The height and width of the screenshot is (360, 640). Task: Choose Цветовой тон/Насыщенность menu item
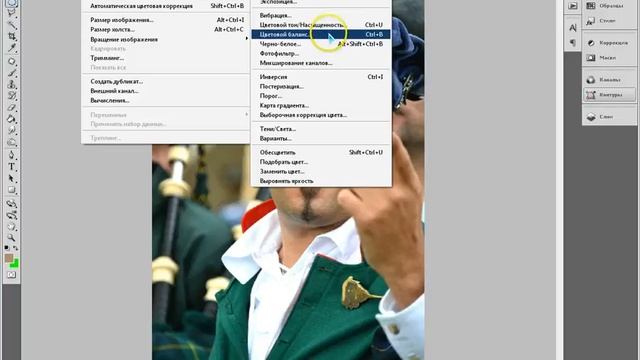click(x=321, y=25)
